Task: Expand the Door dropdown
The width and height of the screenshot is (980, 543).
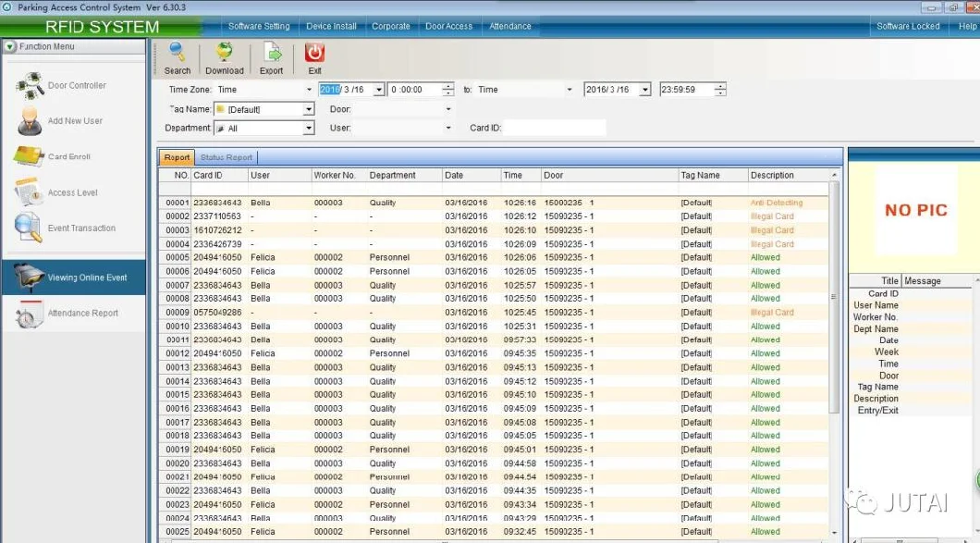Action: (x=448, y=109)
